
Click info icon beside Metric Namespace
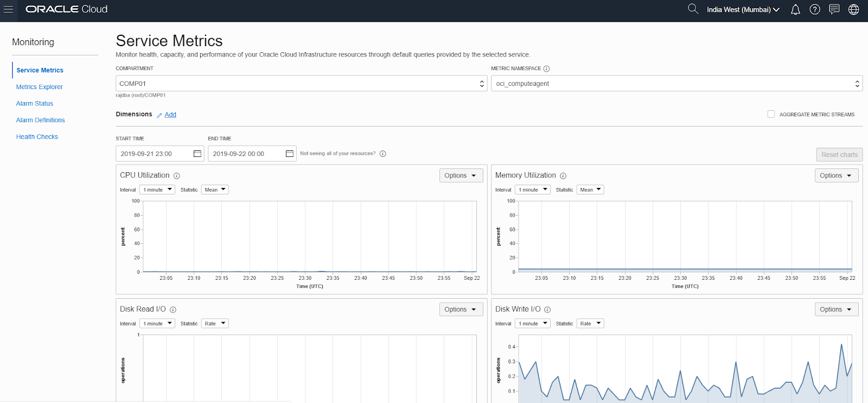click(x=546, y=69)
